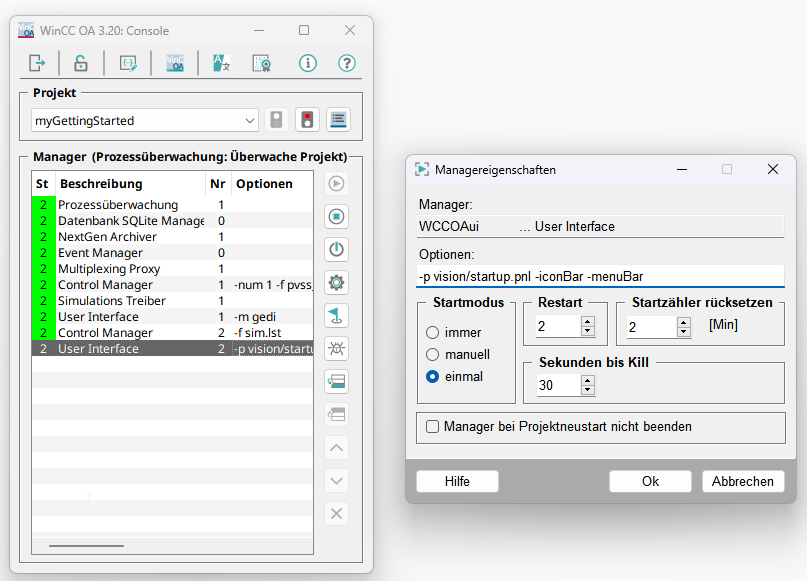Screen dimensions: 807x581
Task: Open the project log list icon
Action: [338, 120]
